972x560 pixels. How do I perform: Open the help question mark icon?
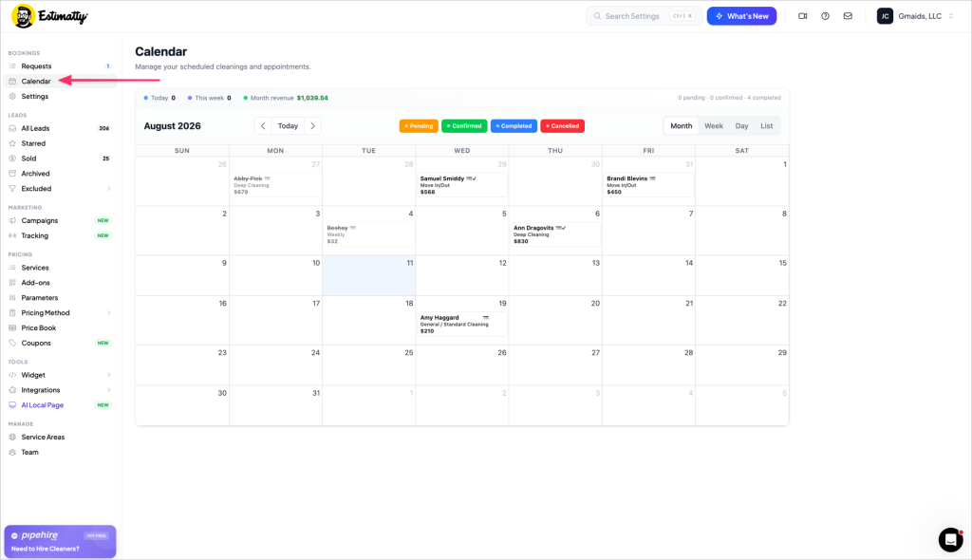825,16
